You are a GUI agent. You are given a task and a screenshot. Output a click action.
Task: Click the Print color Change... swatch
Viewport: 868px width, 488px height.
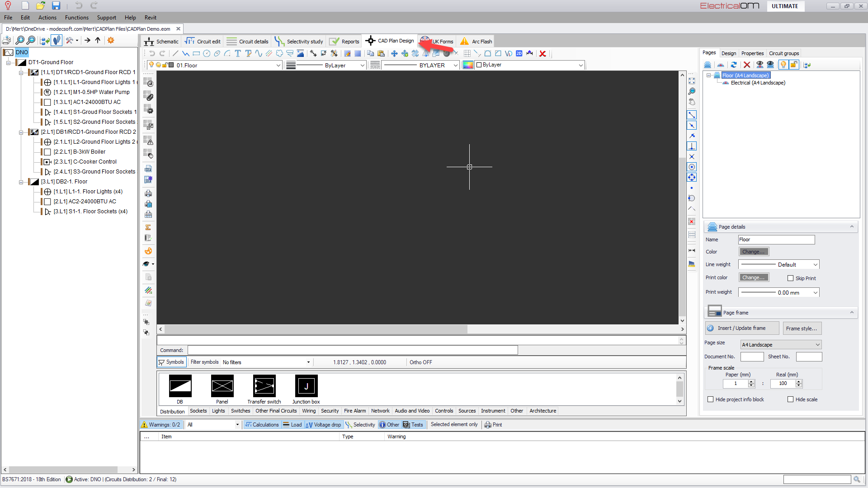754,277
